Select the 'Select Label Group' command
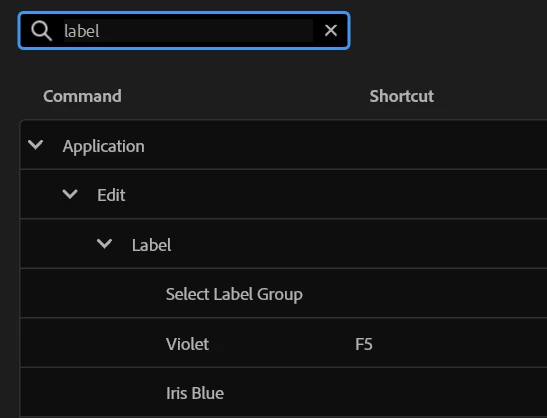547x418 pixels. pyautogui.click(x=234, y=294)
